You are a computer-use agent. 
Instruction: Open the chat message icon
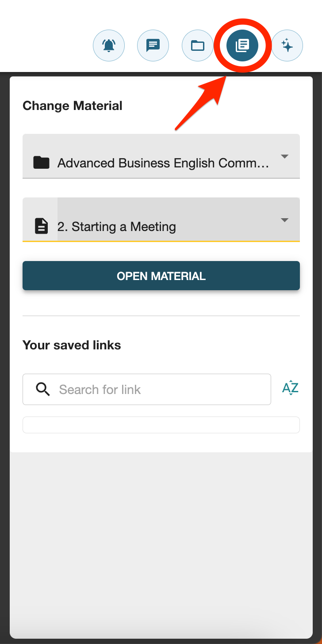153,45
